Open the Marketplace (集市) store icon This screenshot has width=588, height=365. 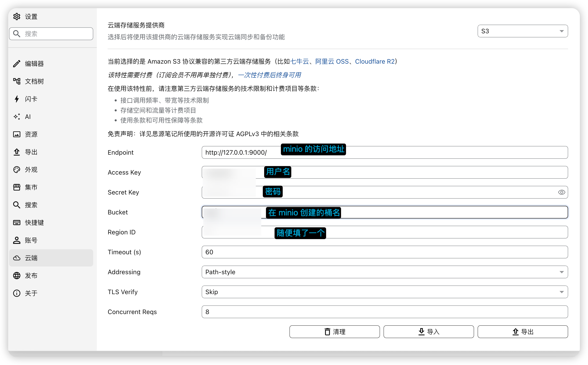[17, 187]
